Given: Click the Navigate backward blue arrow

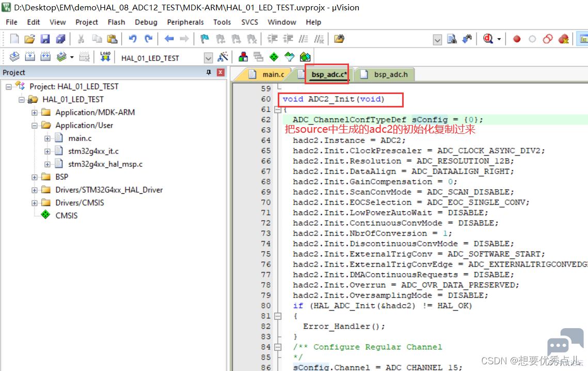Looking at the screenshot, I should click(169, 39).
